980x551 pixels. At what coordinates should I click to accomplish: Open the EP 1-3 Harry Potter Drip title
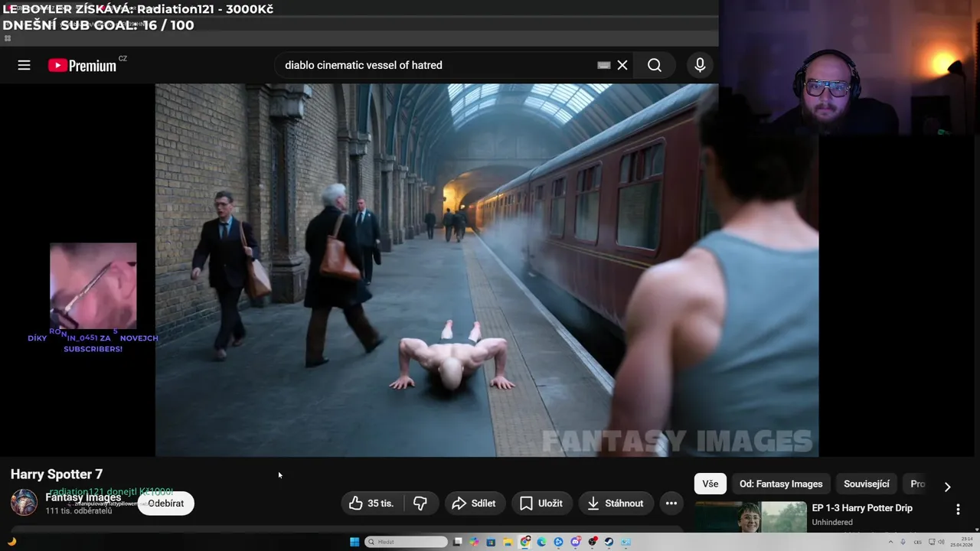(862, 508)
